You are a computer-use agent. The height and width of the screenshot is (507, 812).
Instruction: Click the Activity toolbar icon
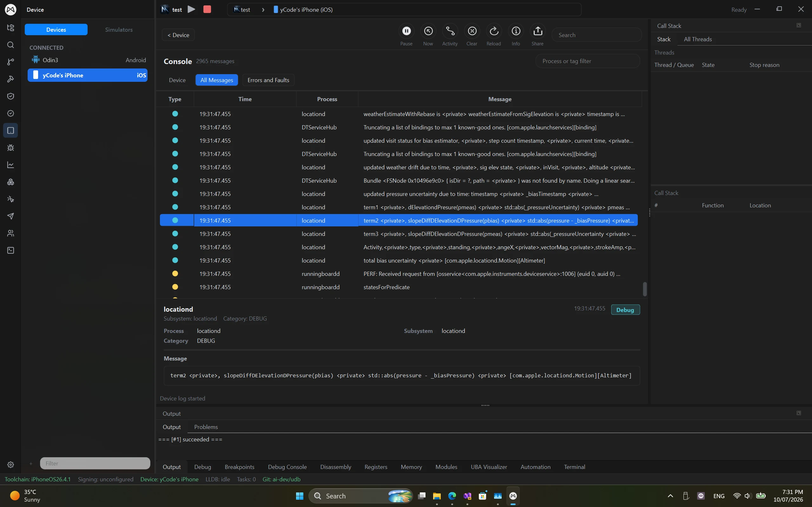pyautogui.click(x=450, y=31)
